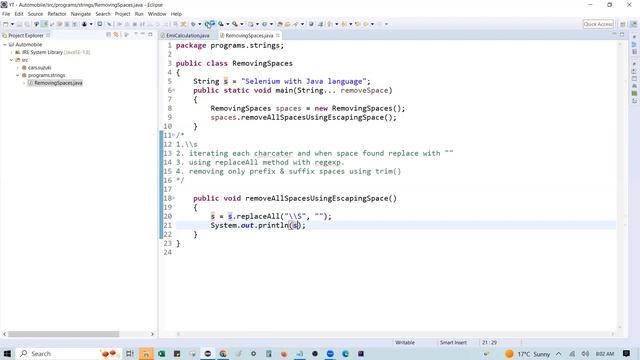Select programs.strings package in the tree
The width and height of the screenshot is (640, 360).
click(x=47, y=76)
